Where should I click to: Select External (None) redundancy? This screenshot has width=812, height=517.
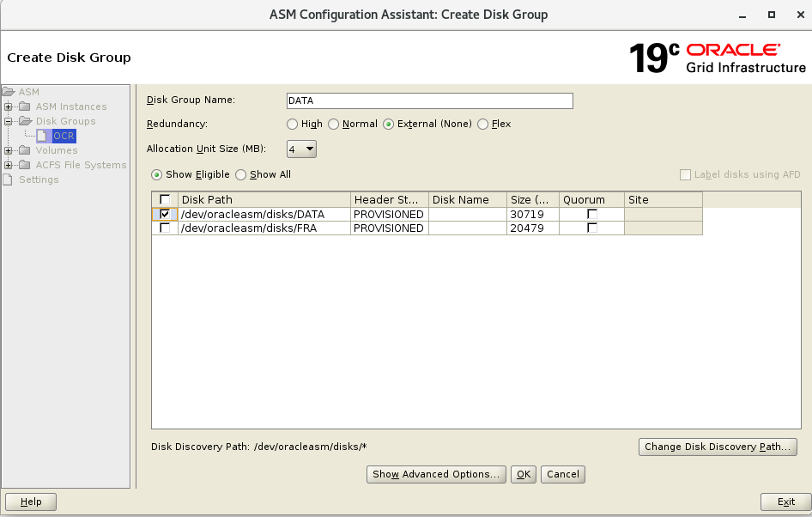coord(388,125)
